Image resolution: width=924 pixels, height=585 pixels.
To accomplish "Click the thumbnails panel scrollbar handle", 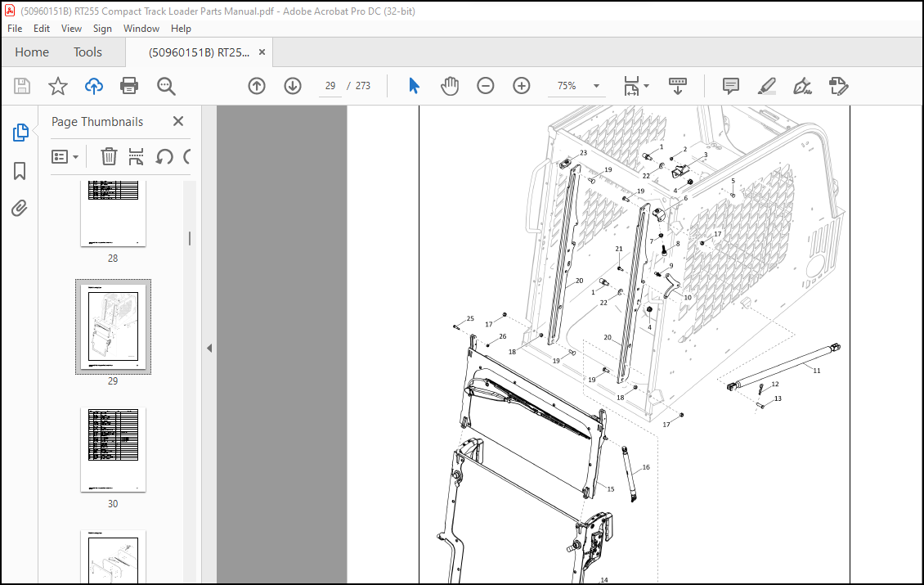I will [x=189, y=238].
